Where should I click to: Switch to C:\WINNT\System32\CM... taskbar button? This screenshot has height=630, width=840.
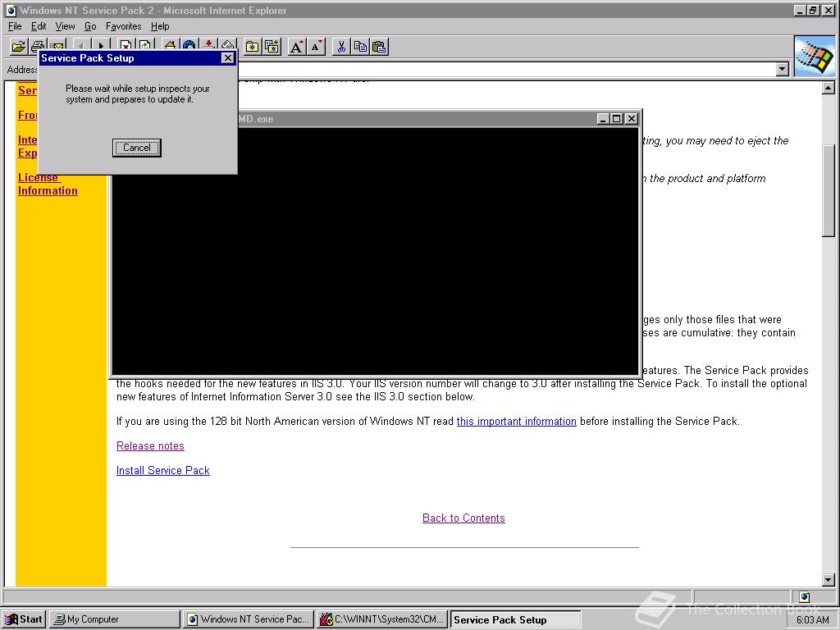click(382, 619)
